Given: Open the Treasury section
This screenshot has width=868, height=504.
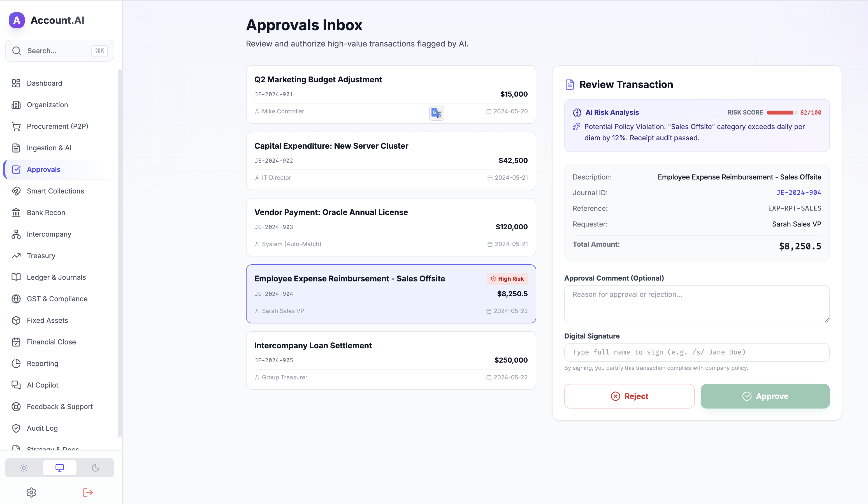Looking at the screenshot, I should 41,255.
